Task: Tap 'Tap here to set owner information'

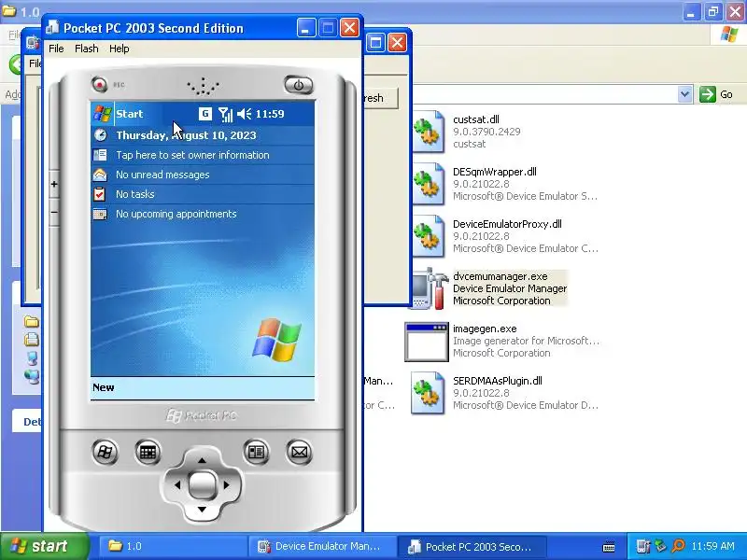Action: pos(192,155)
